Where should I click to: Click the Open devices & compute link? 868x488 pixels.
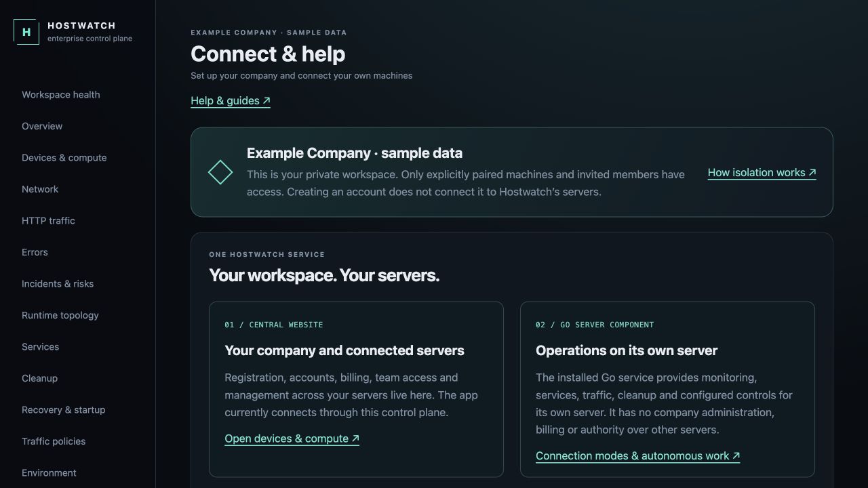tap(292, 439)
